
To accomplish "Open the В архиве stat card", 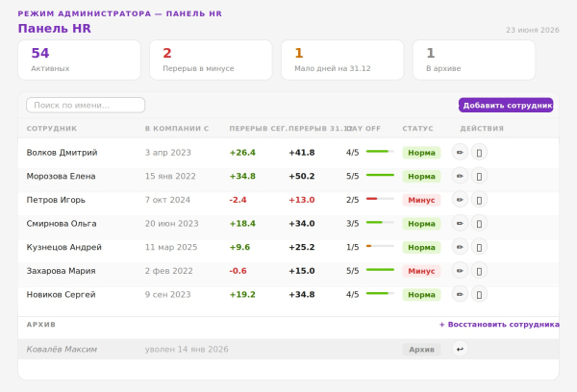I will 474,60.
